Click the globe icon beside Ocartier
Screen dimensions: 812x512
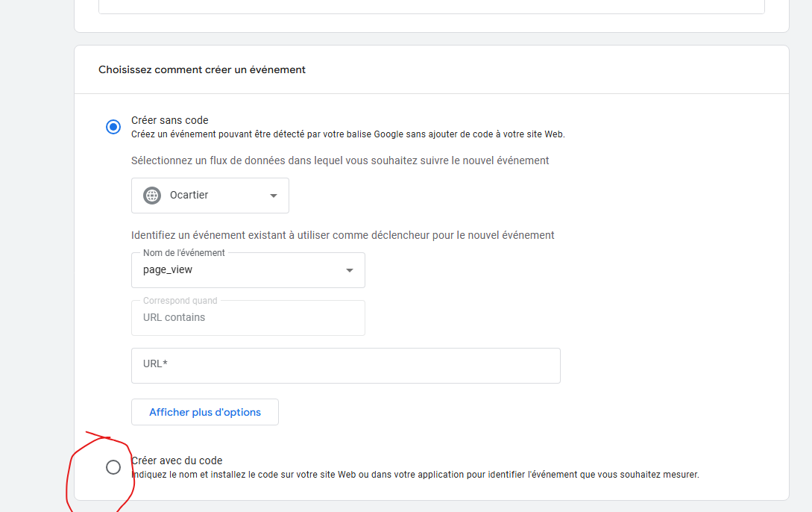pyautogui.click(x=152, y=196)
